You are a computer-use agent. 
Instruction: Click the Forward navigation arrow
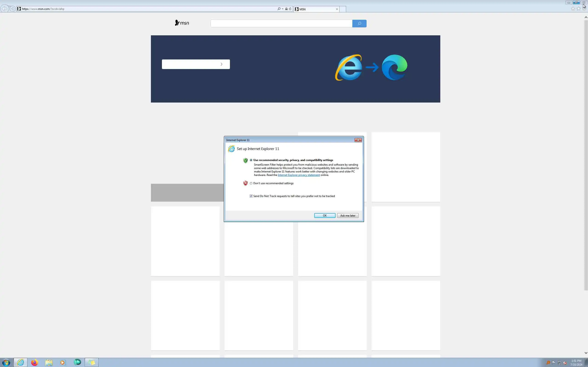pyautogui.click(x=12, y=9)
